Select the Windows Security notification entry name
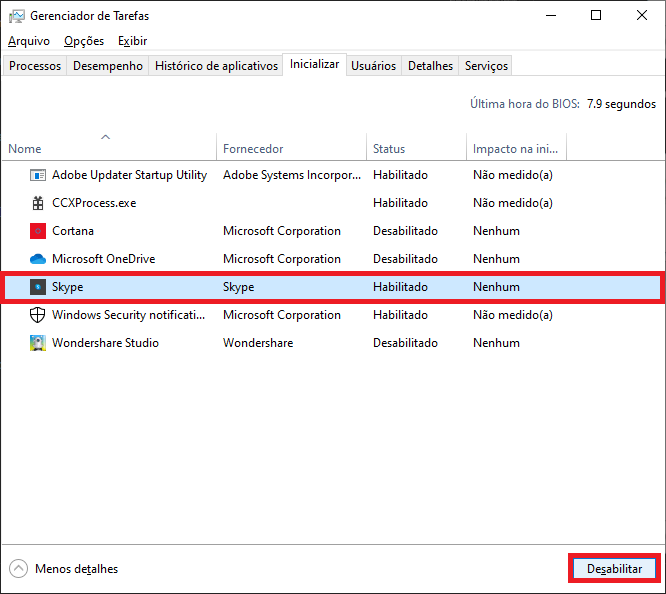Image resolution: width=666 pixels, height=594 pixels. [x=128, y=315]
